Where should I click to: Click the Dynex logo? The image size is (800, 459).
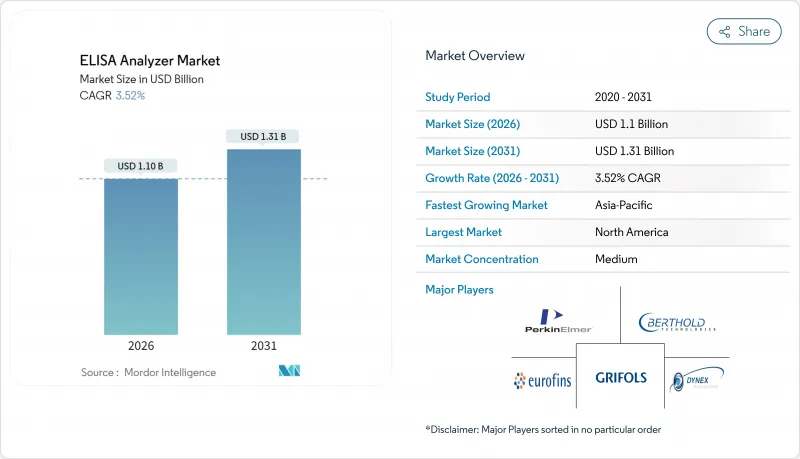tap(697, 379)
